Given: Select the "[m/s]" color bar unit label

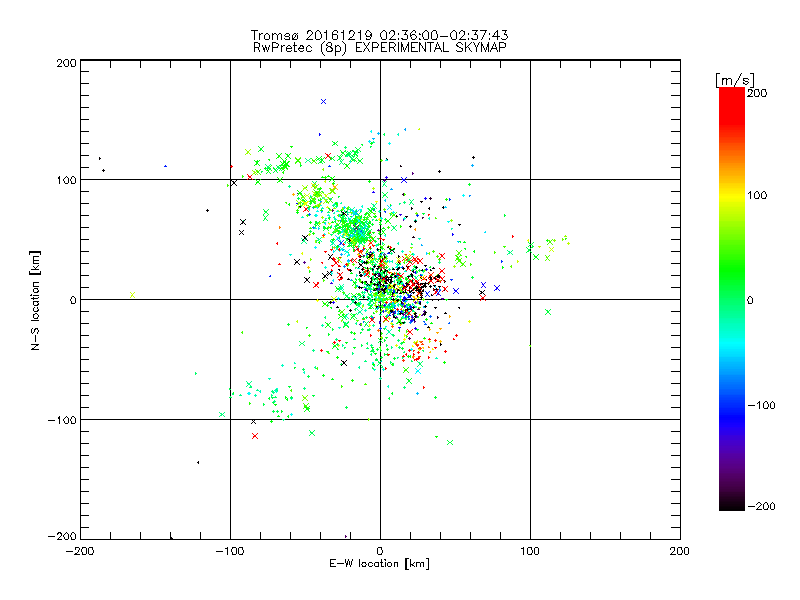Looking at the screenshot, I should coord(735,80).
